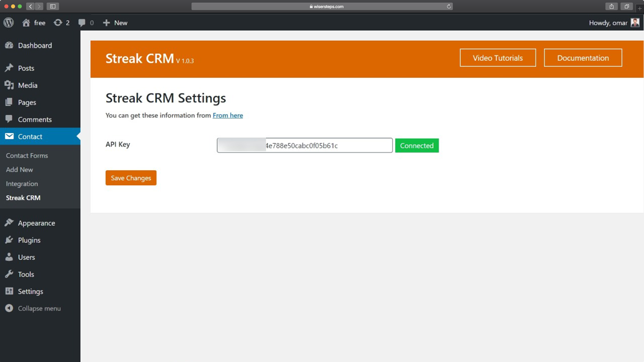Click the Tools wrench icon
The width and height of the screenshot is (644, 362).
(x=9, y=274)
